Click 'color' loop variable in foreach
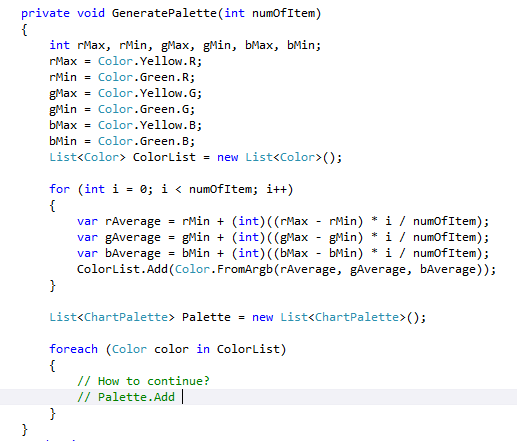This screenshot has height=441, width=517. 171,349
